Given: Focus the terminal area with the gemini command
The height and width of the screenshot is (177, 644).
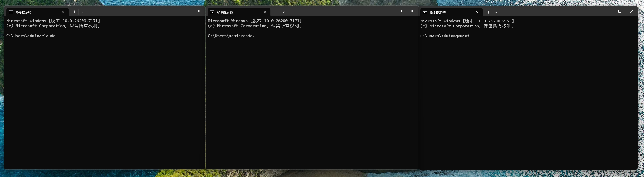Looking at the screenshot, I should point(528,99).
